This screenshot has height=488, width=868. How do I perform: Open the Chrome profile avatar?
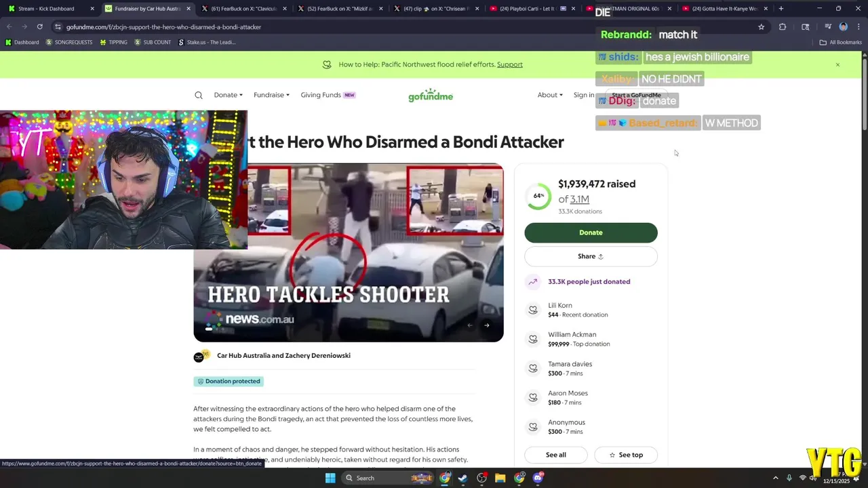click(x=843, y=26)
